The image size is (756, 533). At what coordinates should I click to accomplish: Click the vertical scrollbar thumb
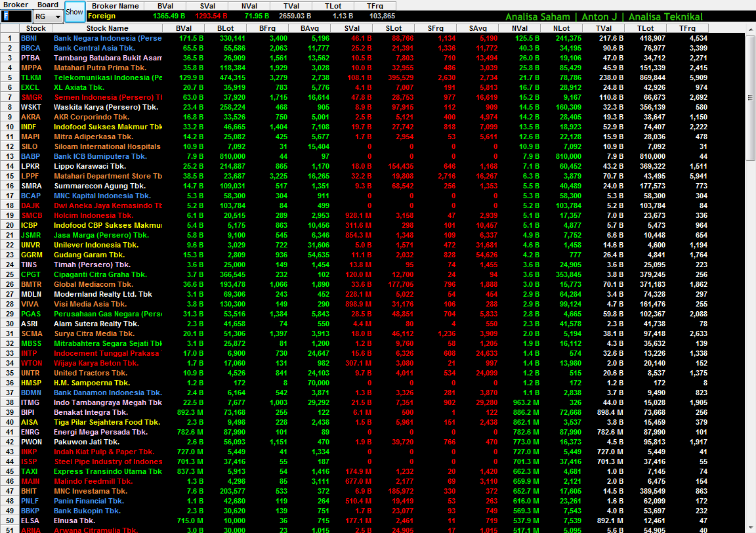point(751,98)
